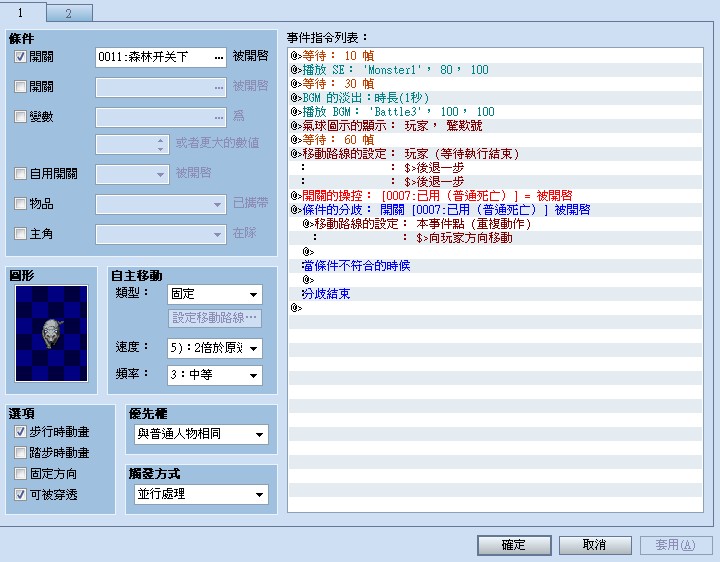
Task: Select the 移動路線的設定: 本事件點 command line
Action: point(495,224)
